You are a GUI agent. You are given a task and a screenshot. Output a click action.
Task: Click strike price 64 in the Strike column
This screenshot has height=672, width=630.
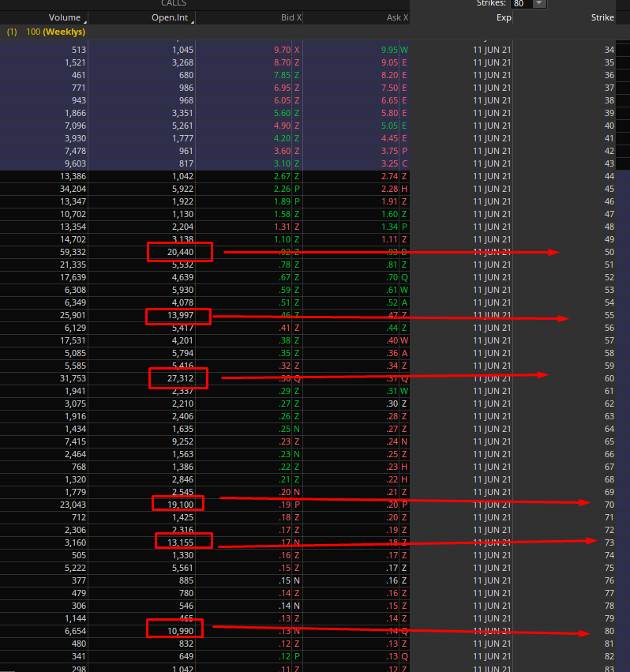609,430
